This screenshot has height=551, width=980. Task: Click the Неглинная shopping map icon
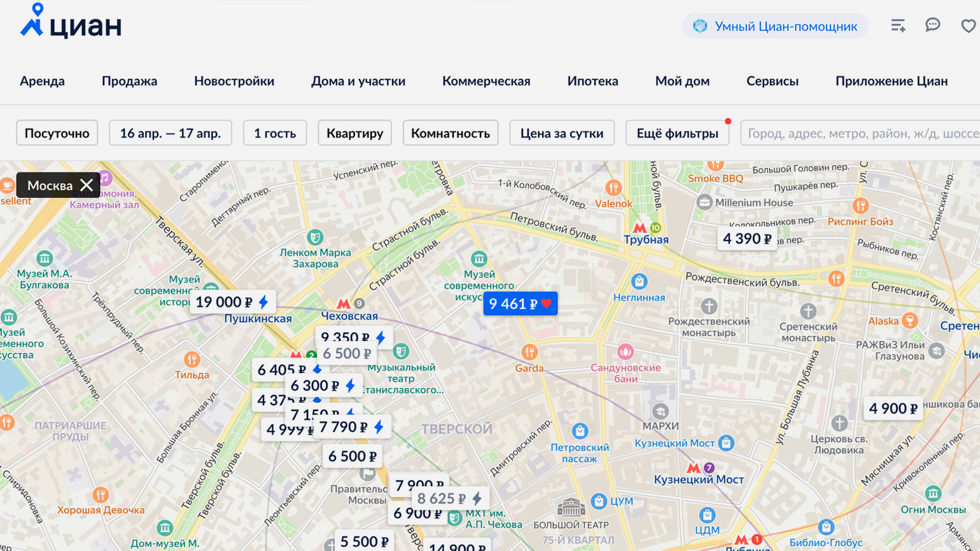(x=640, y=281)
